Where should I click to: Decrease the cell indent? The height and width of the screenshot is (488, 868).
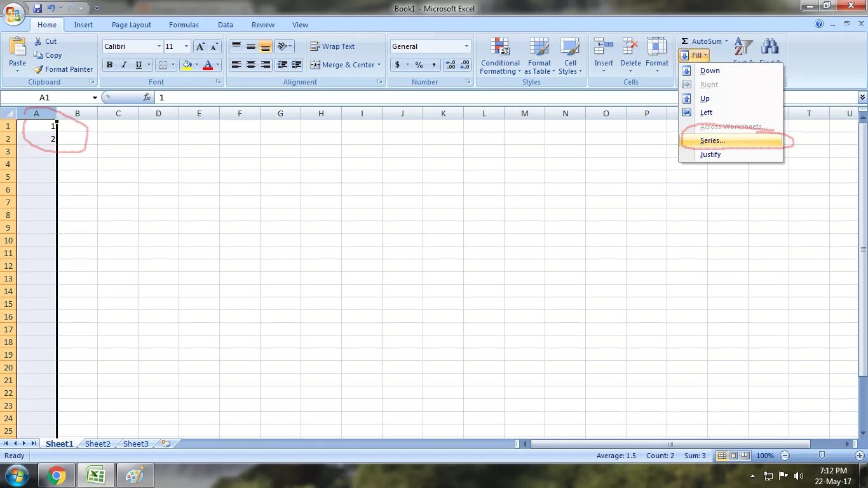click(x=282, y=65)
